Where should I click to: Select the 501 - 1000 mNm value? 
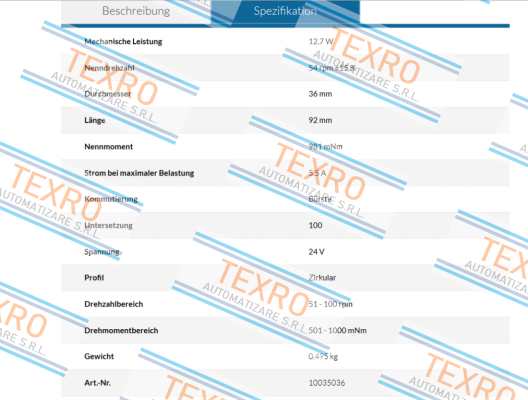coord(337,330)
